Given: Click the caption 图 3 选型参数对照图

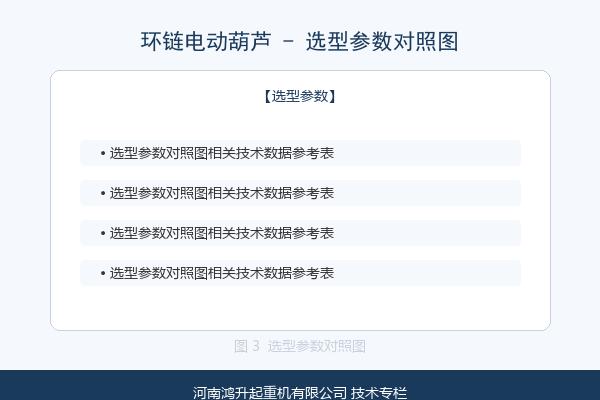Looking at the screenshot, I should (300, 346).
